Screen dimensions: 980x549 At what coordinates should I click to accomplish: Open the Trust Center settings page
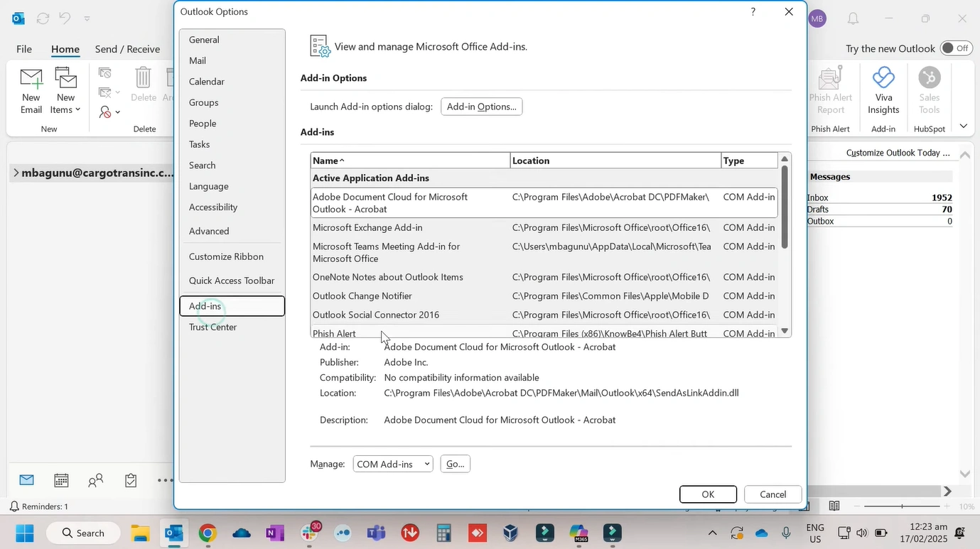click(213, 327)
